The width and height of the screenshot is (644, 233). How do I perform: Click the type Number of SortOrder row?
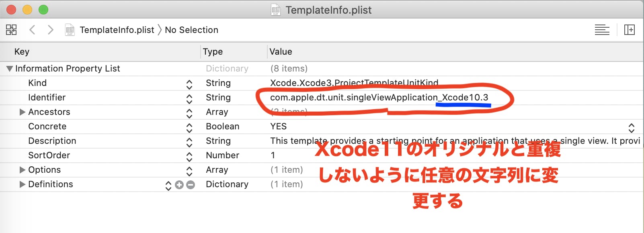pos(222,155)
